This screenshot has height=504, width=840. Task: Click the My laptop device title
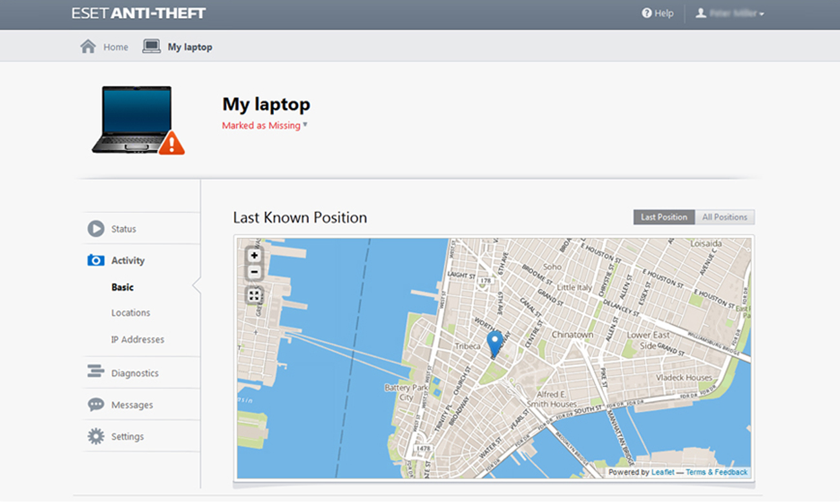pyautogui.click(x=266, y=104)
